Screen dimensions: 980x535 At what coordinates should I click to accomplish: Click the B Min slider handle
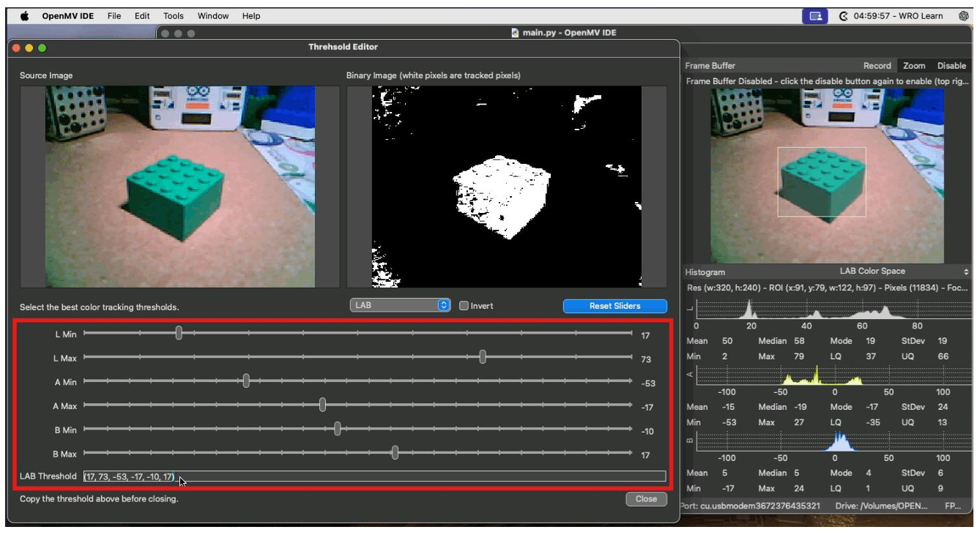coord(337,429)
